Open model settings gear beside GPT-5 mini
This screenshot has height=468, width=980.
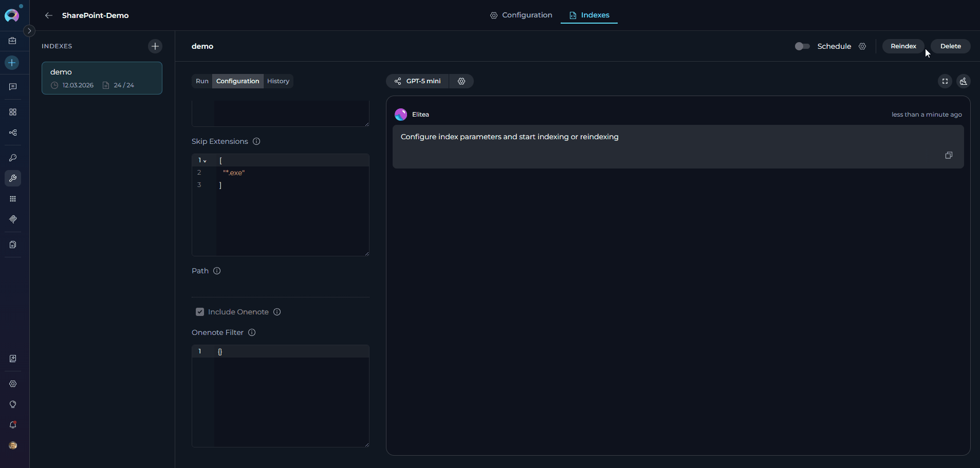tap(461, 81)
